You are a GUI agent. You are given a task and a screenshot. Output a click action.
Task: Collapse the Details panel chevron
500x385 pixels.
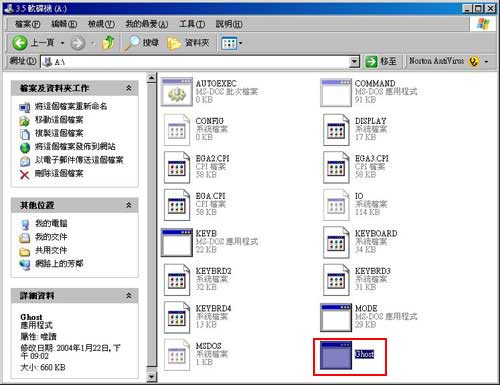click(x=129, y=296)
